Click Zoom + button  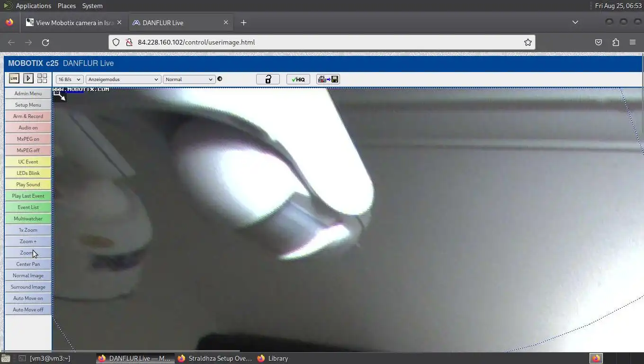pyautogui.click(x=28, y=241)
